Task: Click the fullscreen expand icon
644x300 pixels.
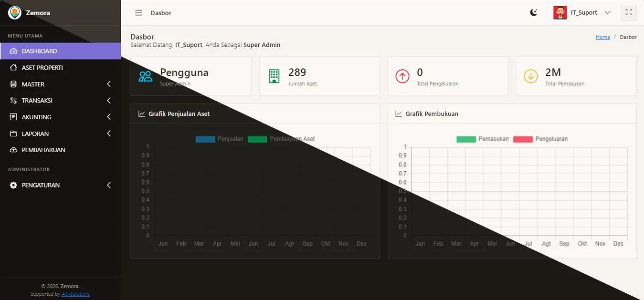Action: tap(628, 13)
